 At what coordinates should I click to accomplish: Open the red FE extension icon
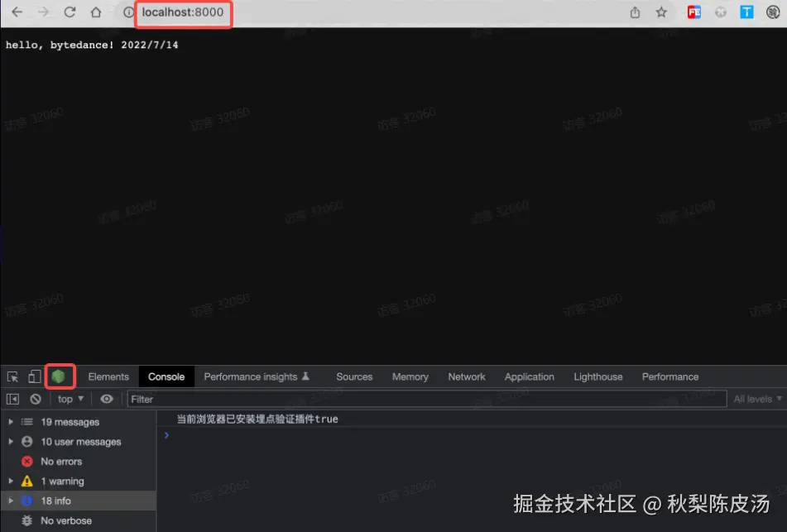tap(694, 12)
